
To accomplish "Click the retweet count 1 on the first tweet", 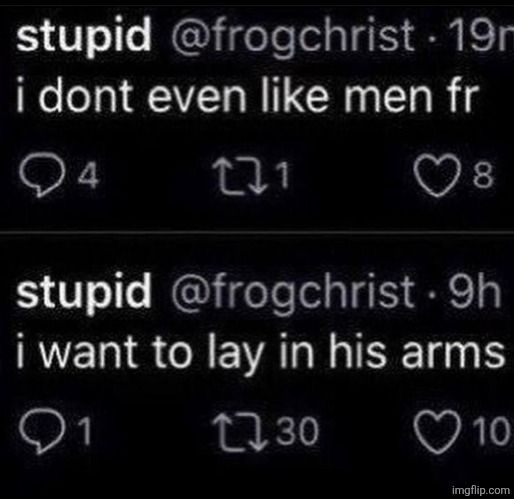I will tap(283, 176).
